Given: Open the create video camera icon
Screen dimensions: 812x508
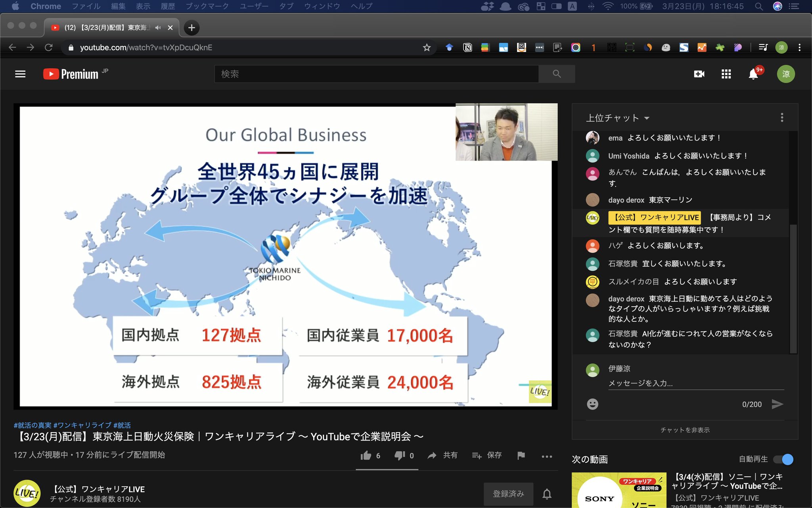Looking at the screenshot, I should tap(699, 74).
